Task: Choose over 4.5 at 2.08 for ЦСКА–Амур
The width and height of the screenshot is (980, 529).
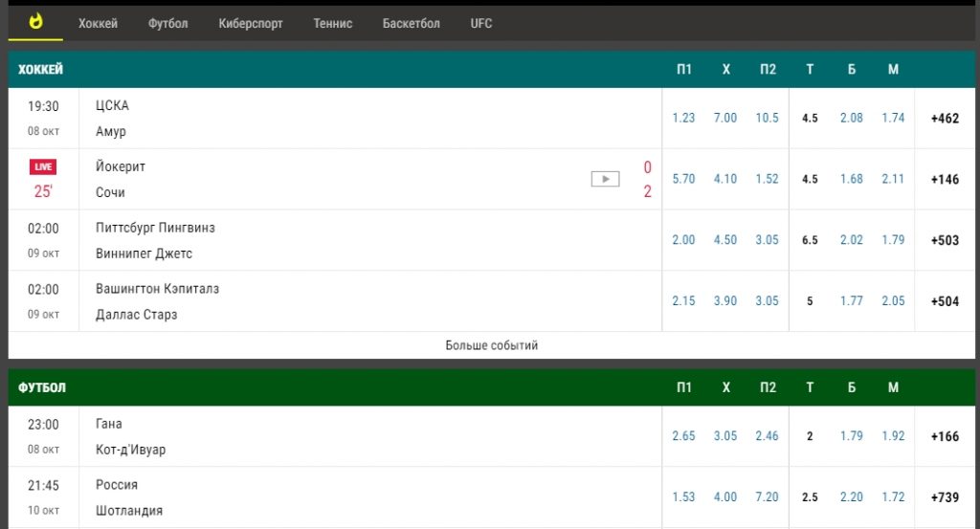Action: pyautogui.click(x=851, y=118)
